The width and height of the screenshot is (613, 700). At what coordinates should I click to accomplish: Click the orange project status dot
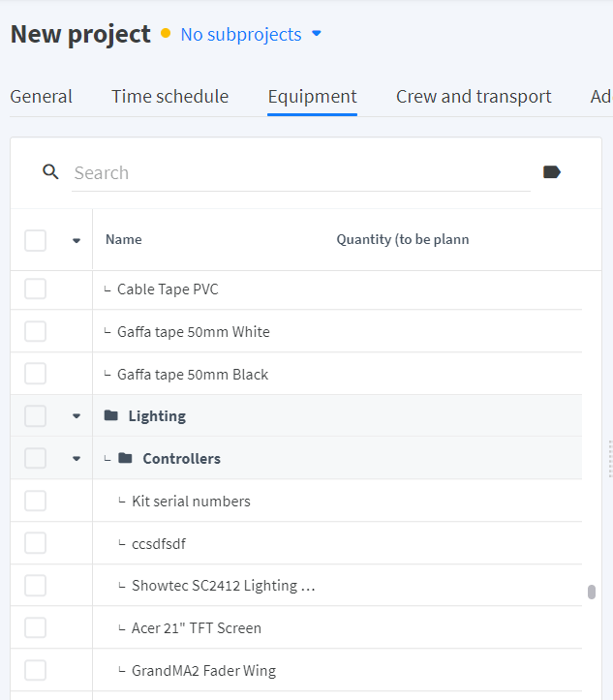166,34
